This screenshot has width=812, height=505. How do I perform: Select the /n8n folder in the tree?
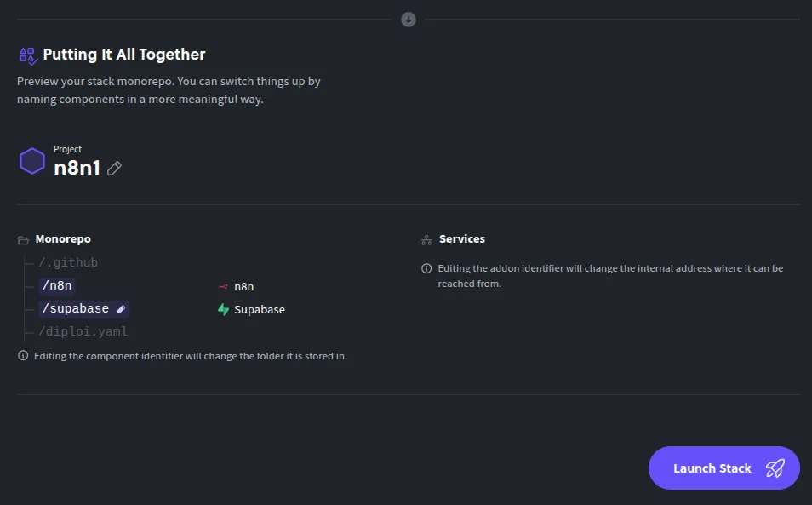coord(57,286)
